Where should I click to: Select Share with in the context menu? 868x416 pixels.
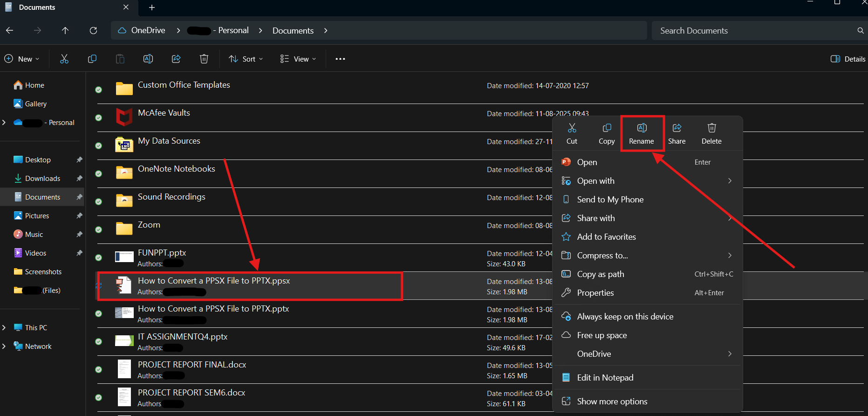click(647, 218)
